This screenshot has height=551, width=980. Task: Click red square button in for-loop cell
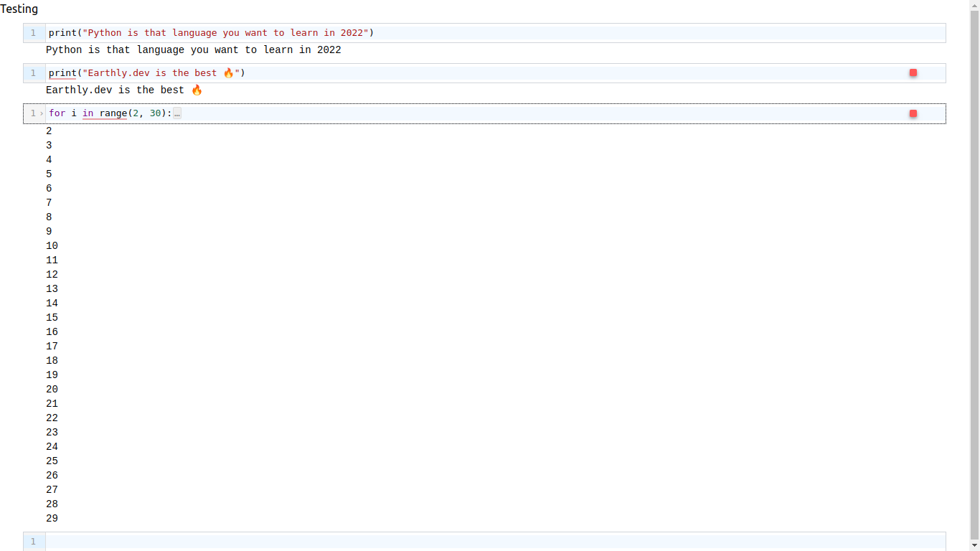[913, 113]
